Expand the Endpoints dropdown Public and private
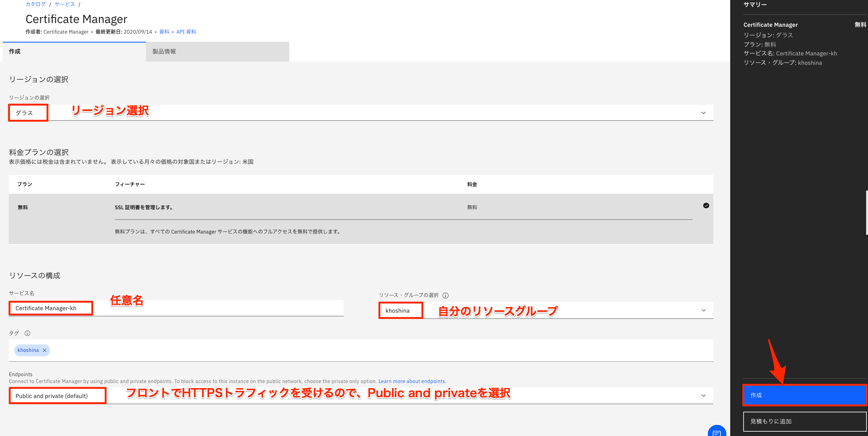This screenshot has height=436, width=868. [703, 395]
